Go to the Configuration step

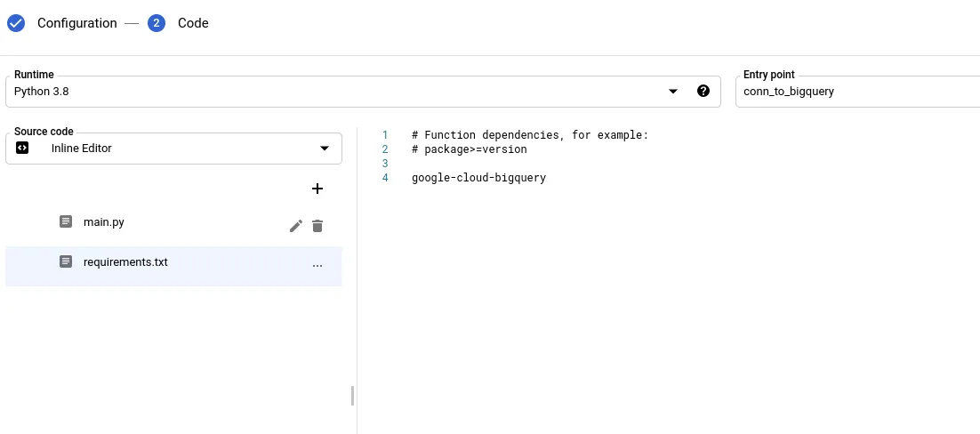point(76,23)
